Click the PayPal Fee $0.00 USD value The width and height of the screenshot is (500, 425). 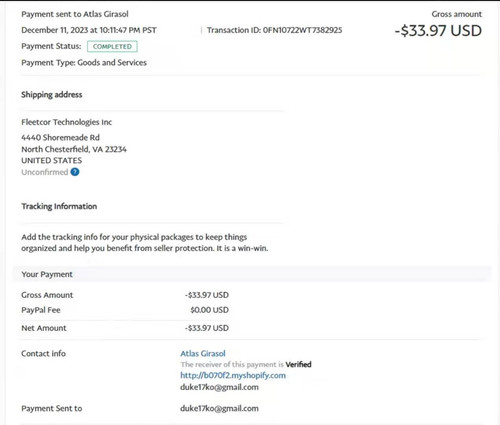click(x=209, y=310)
